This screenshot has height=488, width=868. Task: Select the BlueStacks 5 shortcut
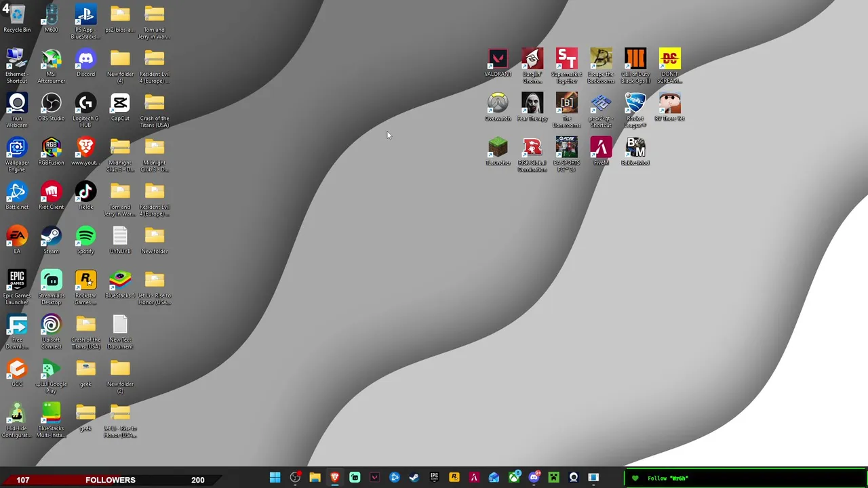[120, 285]
